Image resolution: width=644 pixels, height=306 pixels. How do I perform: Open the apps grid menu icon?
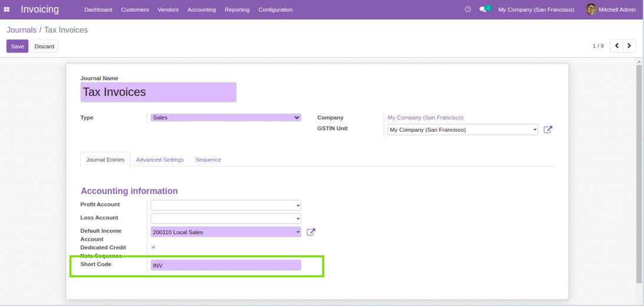[6, 9]
